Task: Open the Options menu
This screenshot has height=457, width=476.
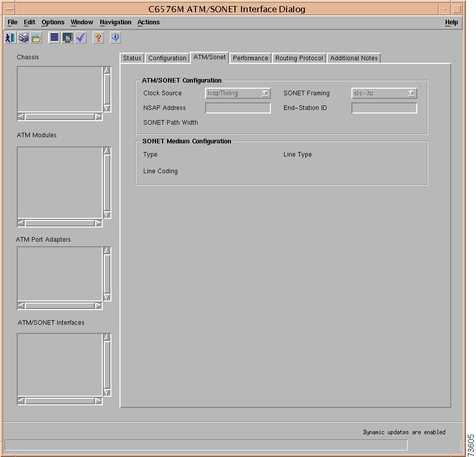Action: click(x=53, y=22)
